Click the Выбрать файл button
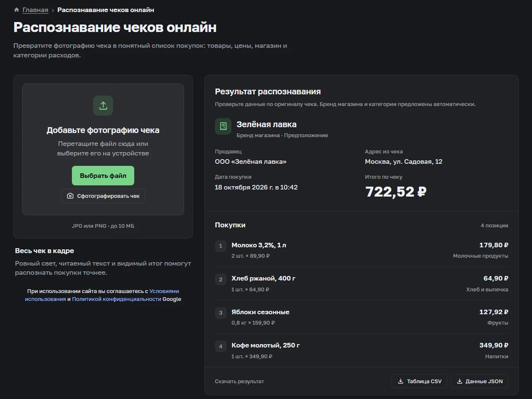The height and width of the screenshot is (399, 532). (x=103, y=176)
